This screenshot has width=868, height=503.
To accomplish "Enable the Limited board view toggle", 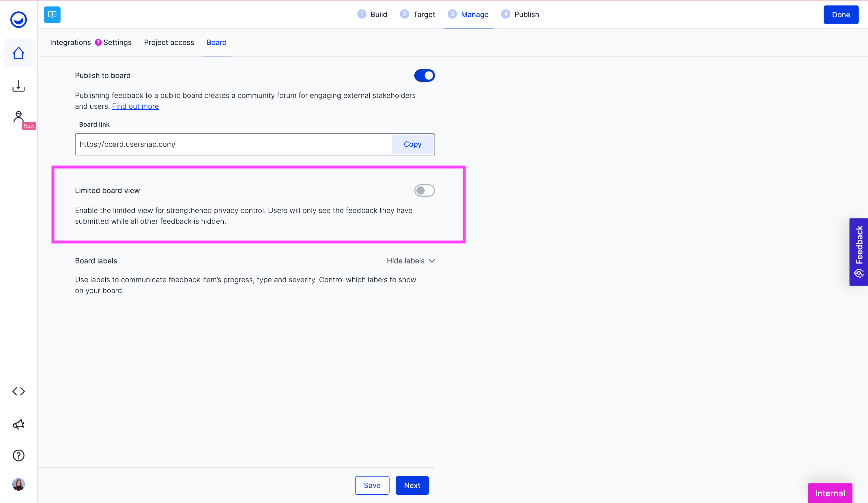I will click(424, 190).
